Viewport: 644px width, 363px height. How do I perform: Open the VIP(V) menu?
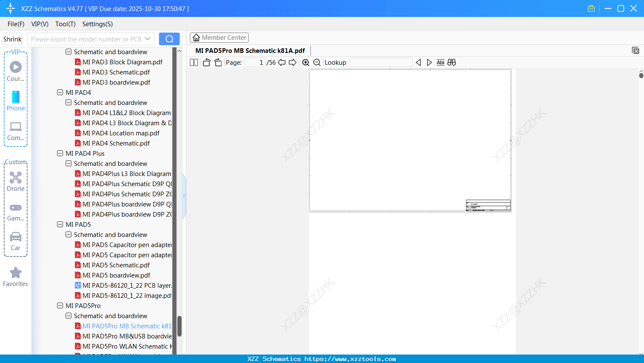pos(40,24)
